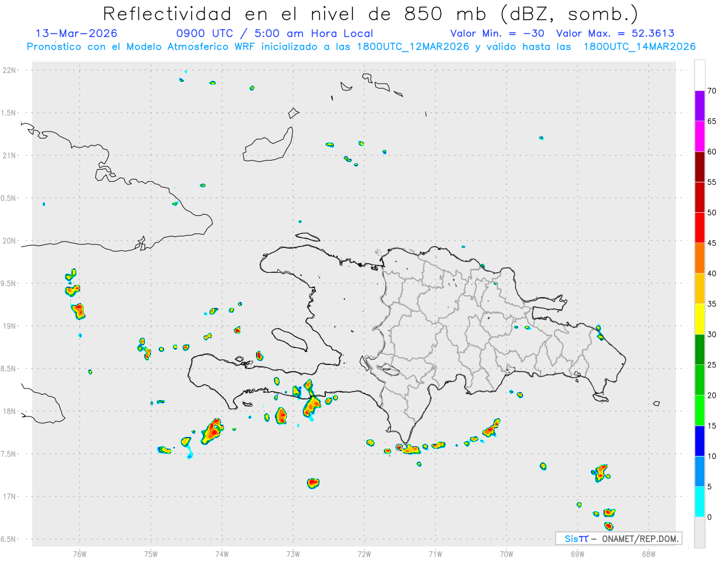Click the dark green 25–30 dBZ colorbar segment
Screen dimensions: 728x562
pyautogui.click(x=699, y=350)
